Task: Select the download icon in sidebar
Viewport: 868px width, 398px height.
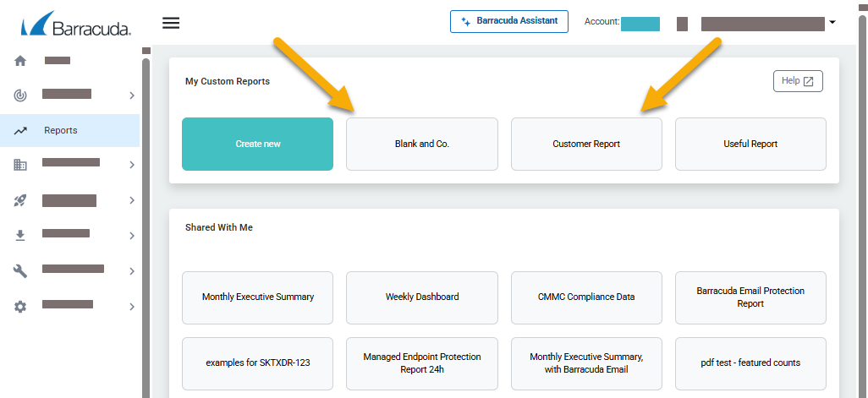Action: (x=20, y=236)
